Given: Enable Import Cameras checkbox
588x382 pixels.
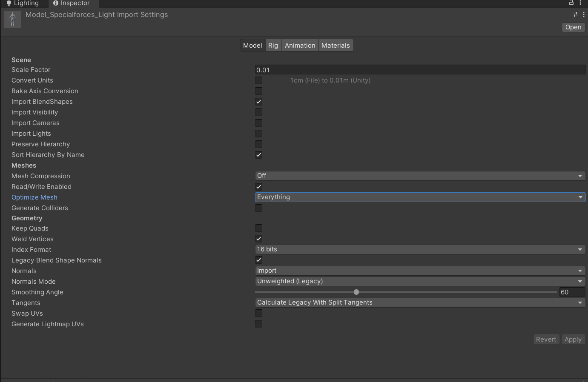Looking at the screenshot, I should tap(259, 123).
